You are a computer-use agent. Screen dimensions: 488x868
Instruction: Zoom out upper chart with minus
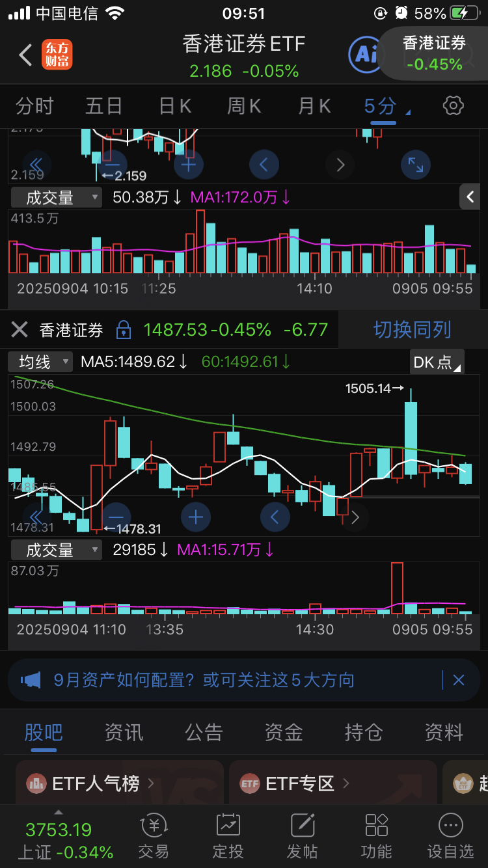112,165
